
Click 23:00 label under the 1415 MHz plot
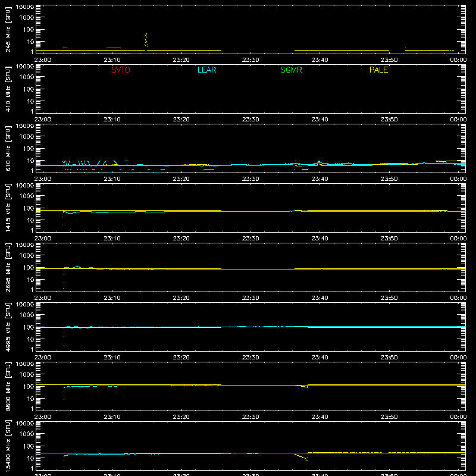(42, 239)
